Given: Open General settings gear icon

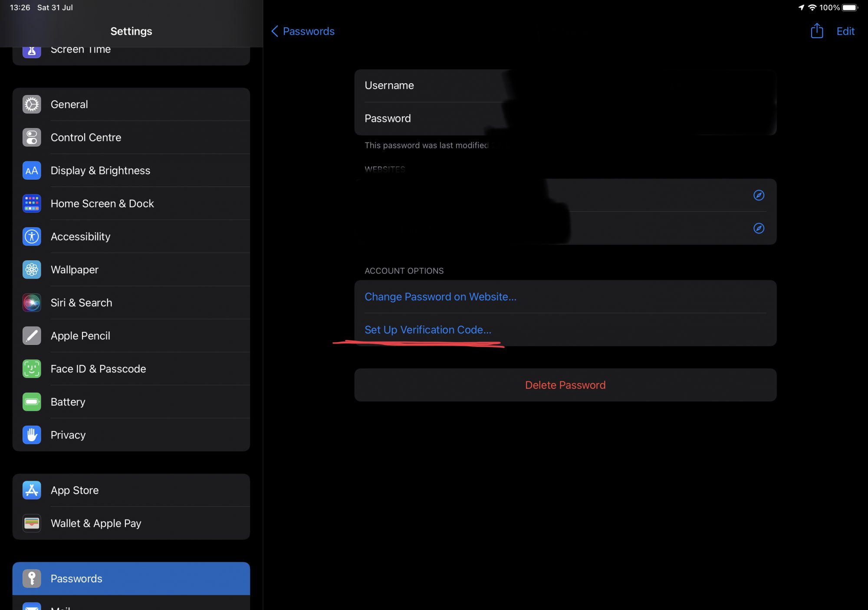Looking at the screenshot, I should tap(32, 105).
